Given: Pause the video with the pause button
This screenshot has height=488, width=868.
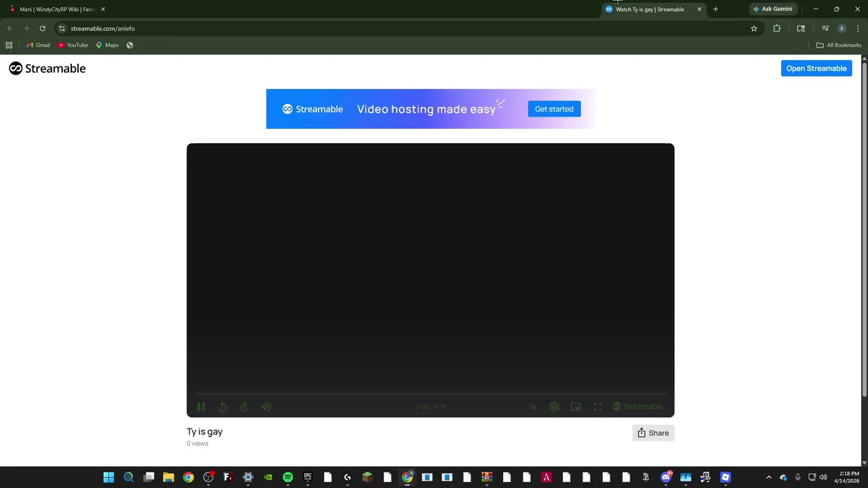Looking at the screenshot, I should click(201, 407).
